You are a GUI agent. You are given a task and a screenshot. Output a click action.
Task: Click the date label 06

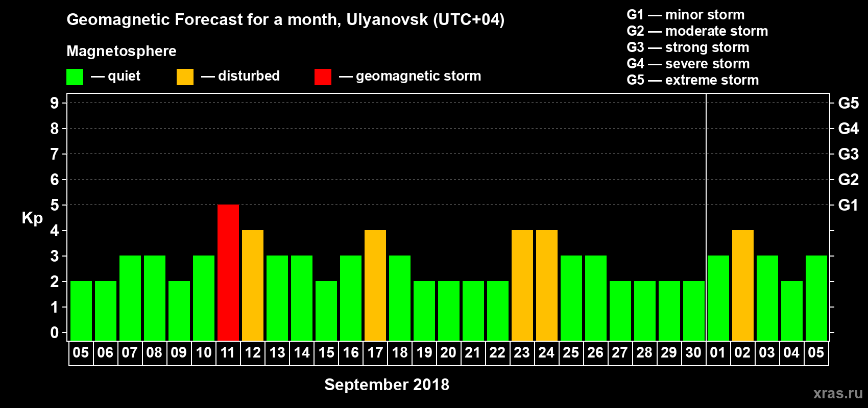pos(105,352)
